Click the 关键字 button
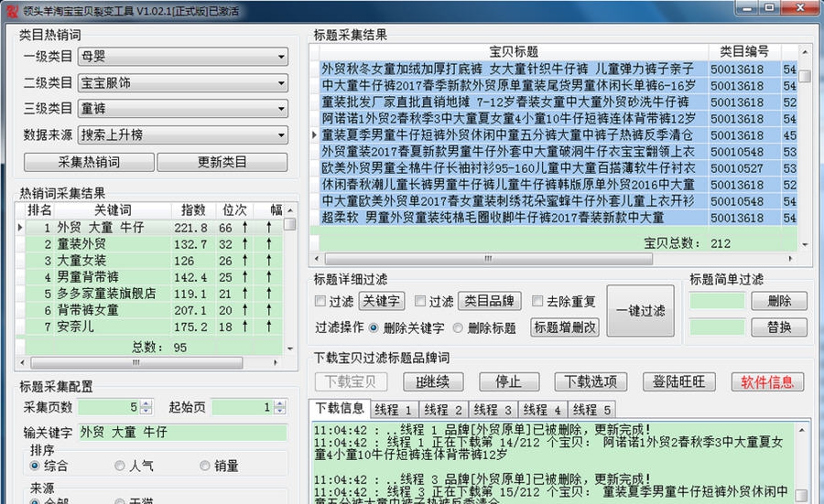 point(381,301)
